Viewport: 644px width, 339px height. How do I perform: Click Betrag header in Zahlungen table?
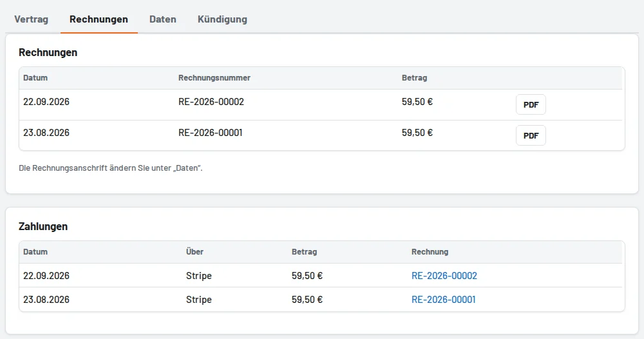click(305, 252)
